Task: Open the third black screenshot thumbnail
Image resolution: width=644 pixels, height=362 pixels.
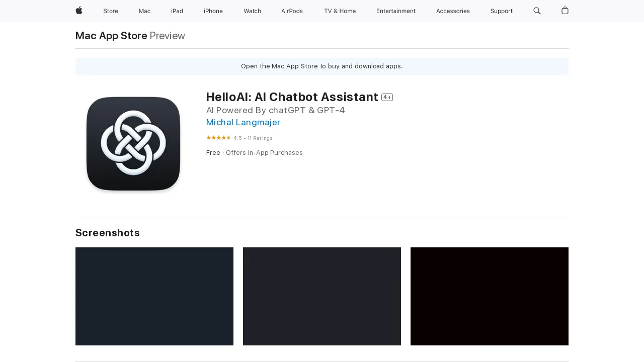Action: pyautogui.click(x=490, y=296)
